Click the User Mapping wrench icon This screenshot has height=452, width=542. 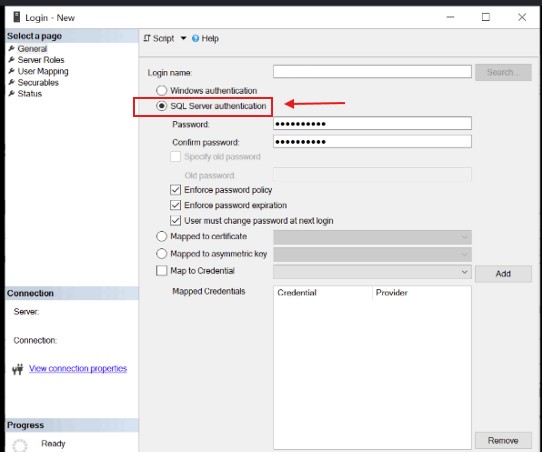pos(12,71)
